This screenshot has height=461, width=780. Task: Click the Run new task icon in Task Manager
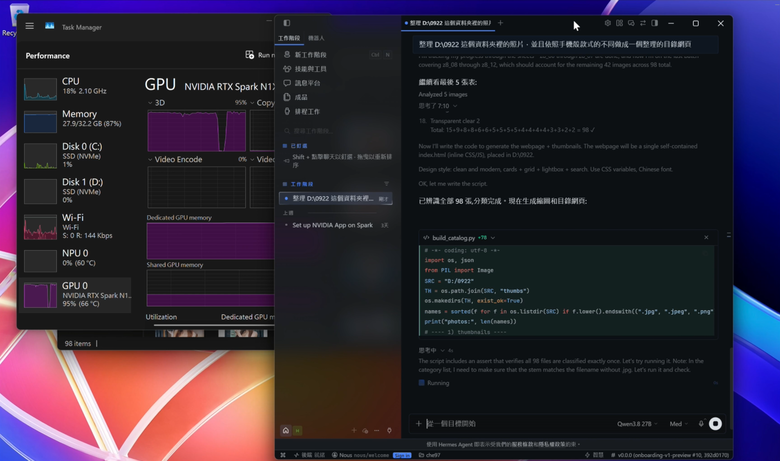(250, 55)
